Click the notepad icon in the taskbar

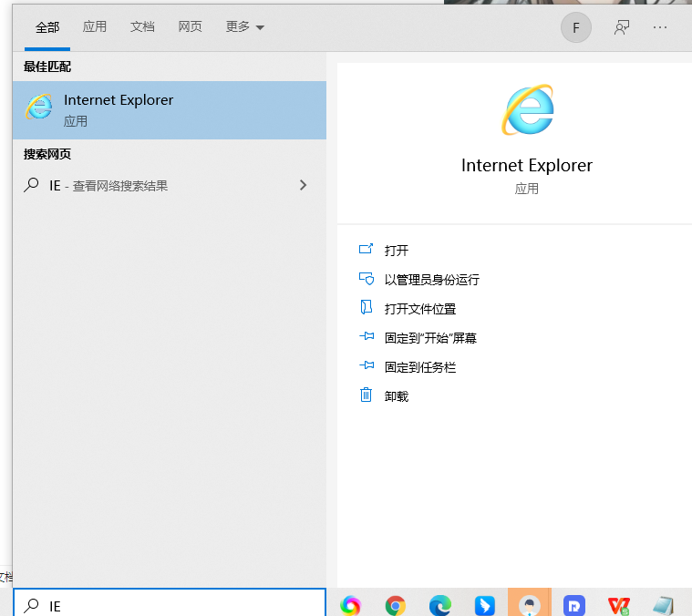coord(664,606)
